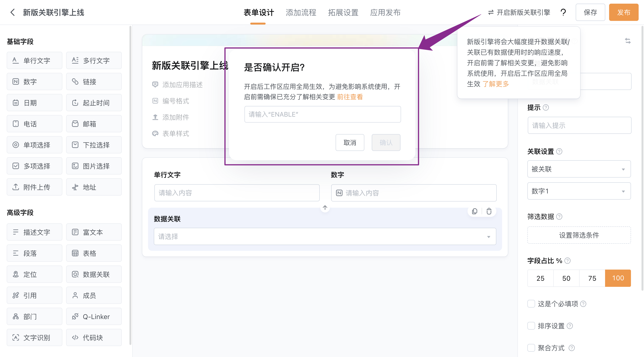The width and height of the screenshot is (644, 357).
Task: Show help for 关联设置
Action: [559, 151]
